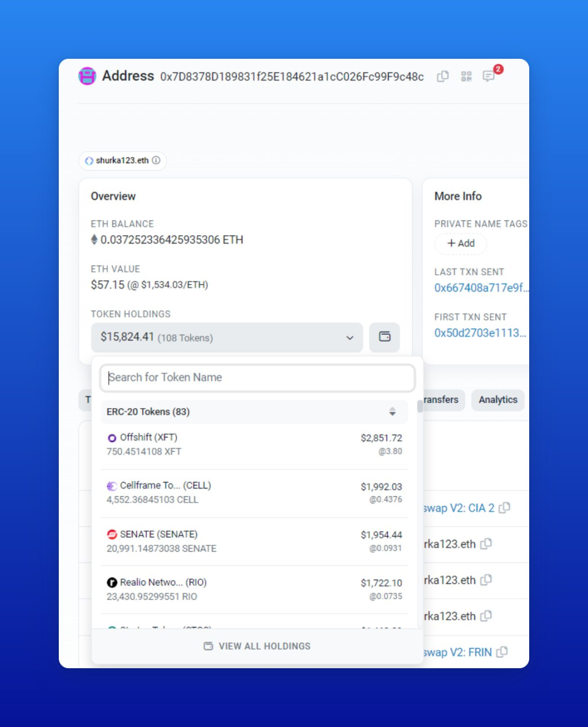Switch to the token transfers tab

(441, 400)
